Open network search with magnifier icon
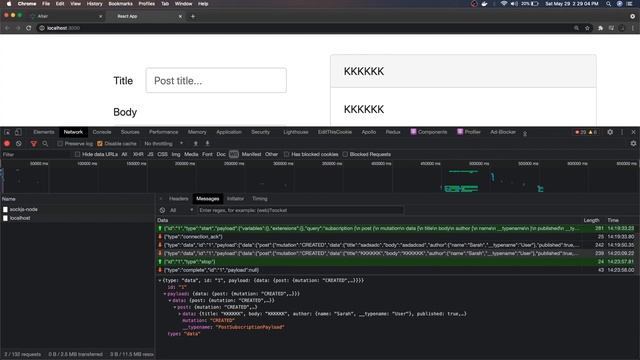This screenshot has height=360, width=640. pos(45,144)
